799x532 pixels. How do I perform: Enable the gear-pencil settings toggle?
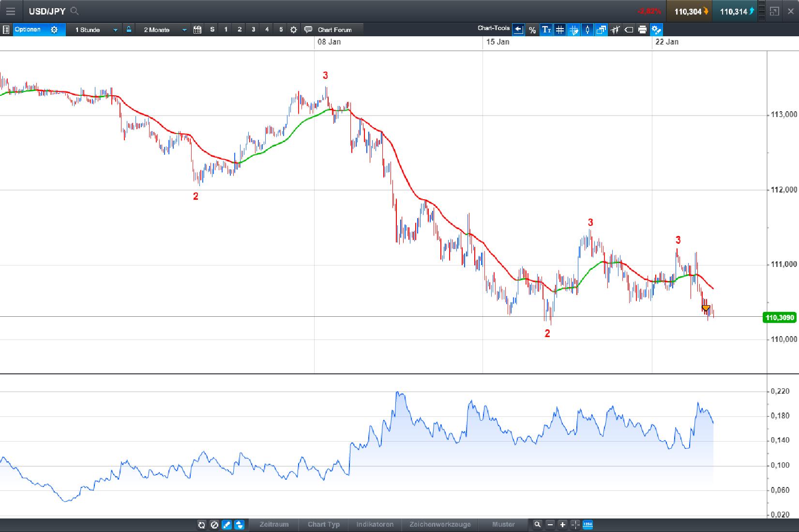click(657, 30)
